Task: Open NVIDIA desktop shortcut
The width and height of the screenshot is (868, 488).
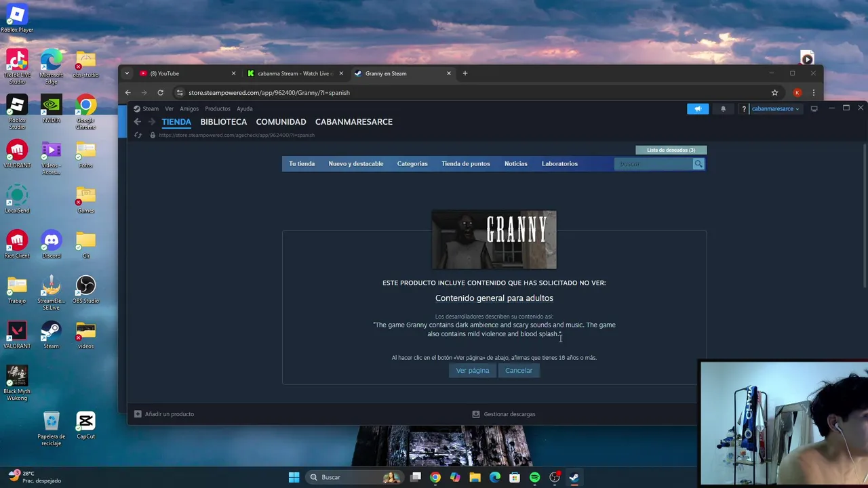Action: [x=52, y=108]
